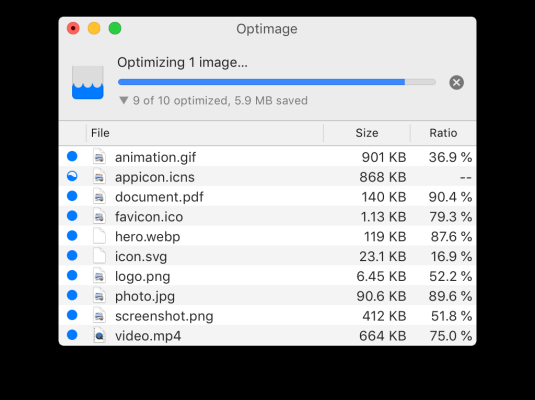
Task: Click the 79.3 % ratio value
Action: [451, 217]
